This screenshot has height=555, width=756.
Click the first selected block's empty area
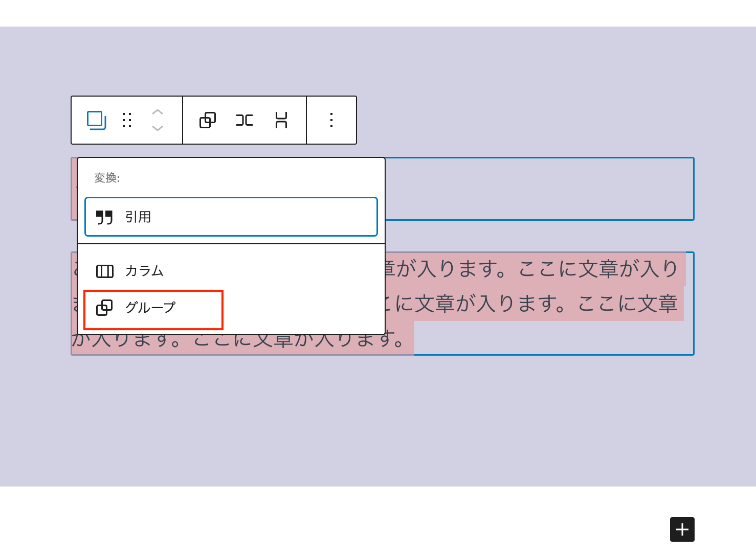click(537, 189)
